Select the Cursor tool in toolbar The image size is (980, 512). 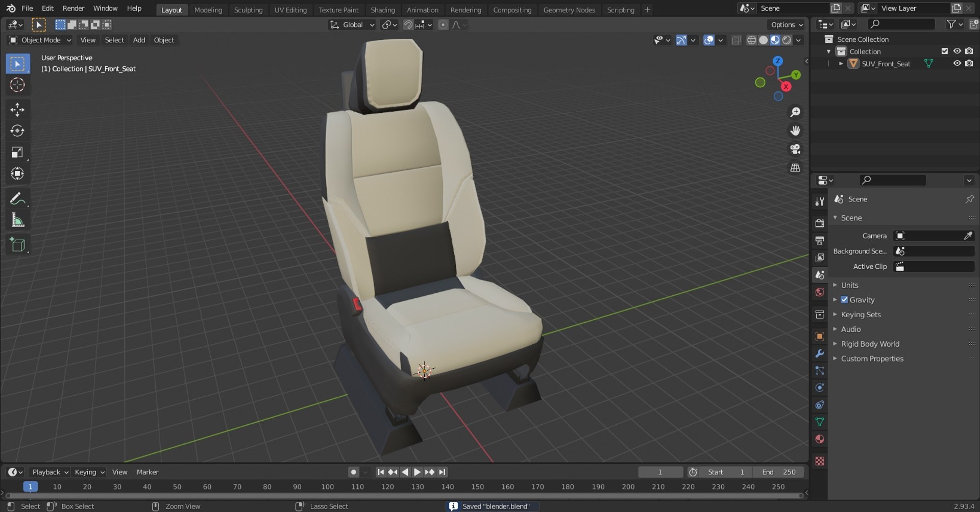[17, 85]
